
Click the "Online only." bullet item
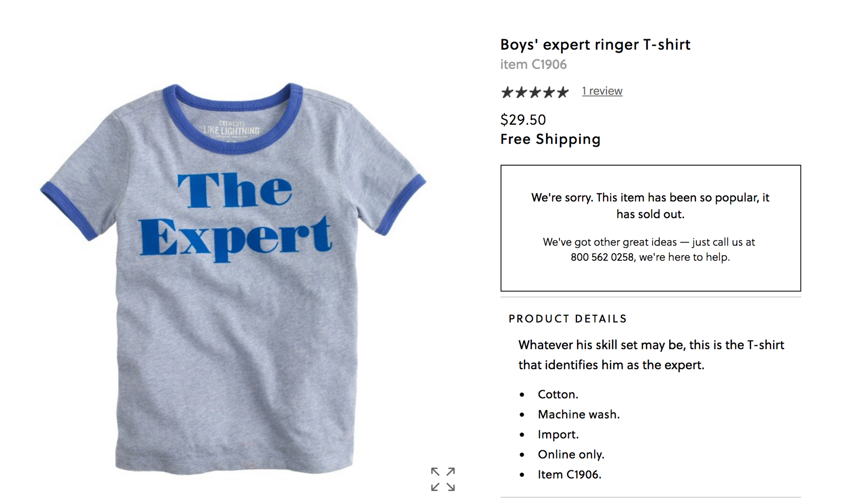571,454
